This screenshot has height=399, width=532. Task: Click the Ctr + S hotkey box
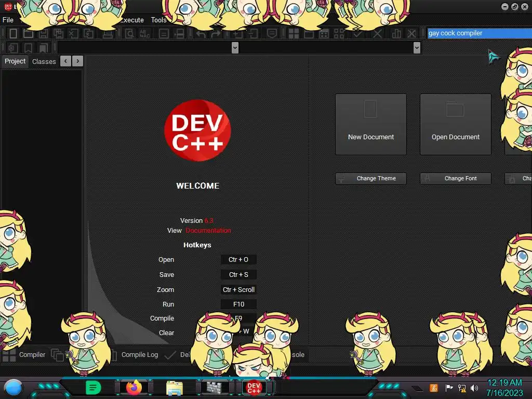238,274
